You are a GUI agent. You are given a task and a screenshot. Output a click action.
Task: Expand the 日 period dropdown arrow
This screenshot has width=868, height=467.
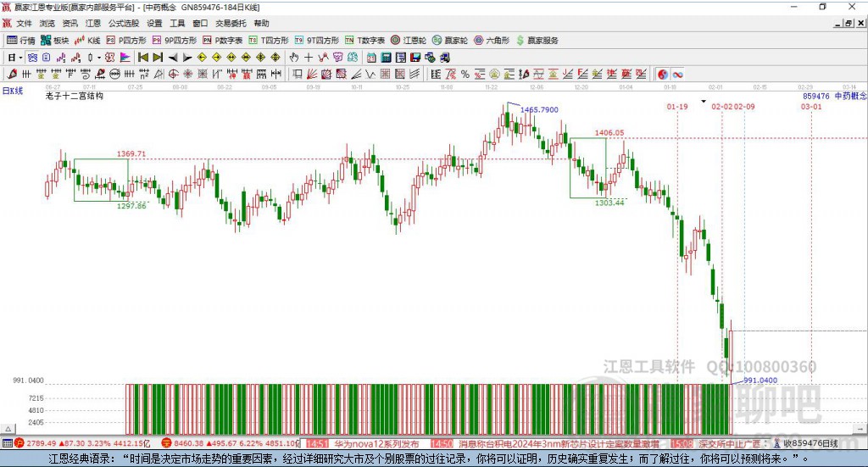tap(22, 58)
